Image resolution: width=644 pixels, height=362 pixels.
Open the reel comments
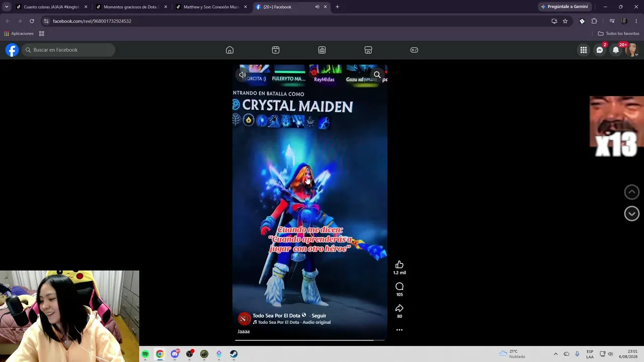pyautogui.click(x=399, y=287)
